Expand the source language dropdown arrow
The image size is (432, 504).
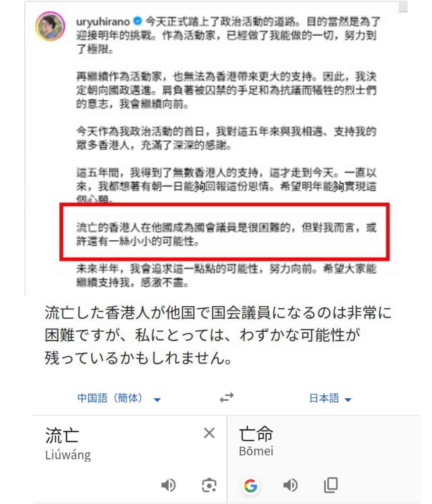tap(157, 400)
